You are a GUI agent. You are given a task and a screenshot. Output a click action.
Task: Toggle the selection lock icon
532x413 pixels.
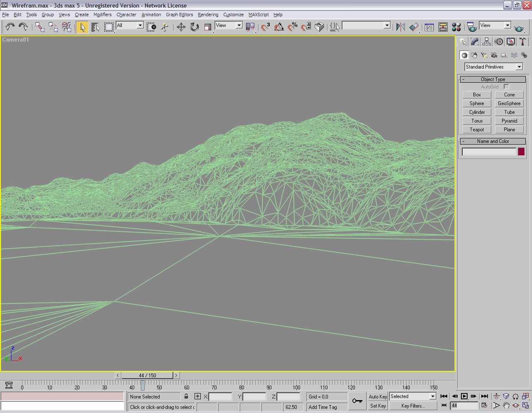click(x=186, y=396)
